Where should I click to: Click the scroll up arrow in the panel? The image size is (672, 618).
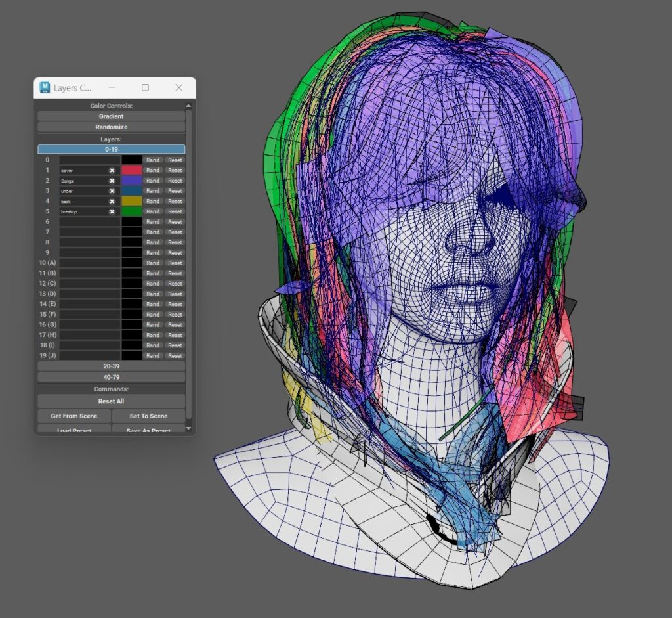189,106
